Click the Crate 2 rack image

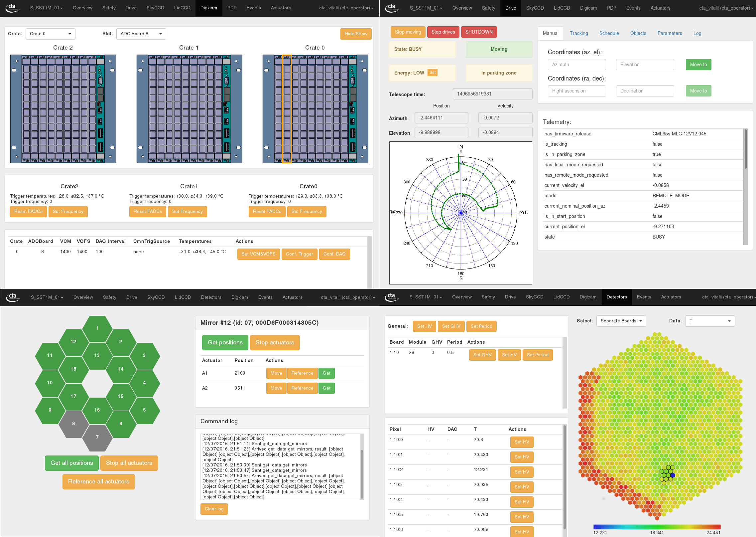tap(63, 109)
